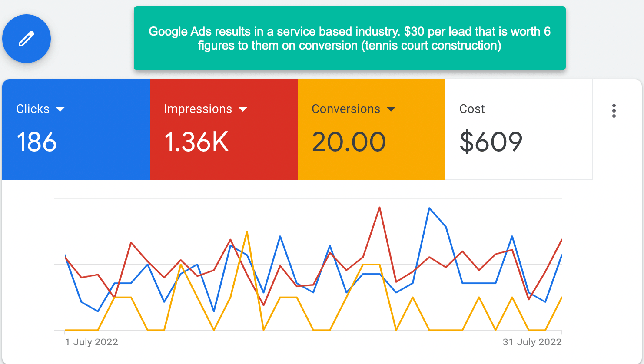
Task: Click the green Google Ads results note
Action: 349,38
